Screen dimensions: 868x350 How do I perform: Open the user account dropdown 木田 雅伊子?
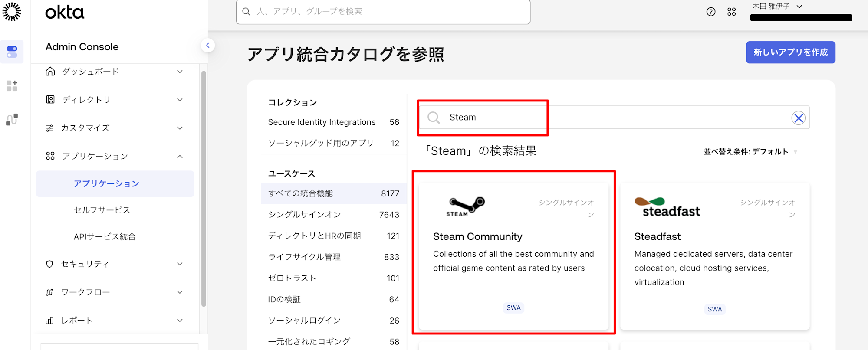pos(777,7)
